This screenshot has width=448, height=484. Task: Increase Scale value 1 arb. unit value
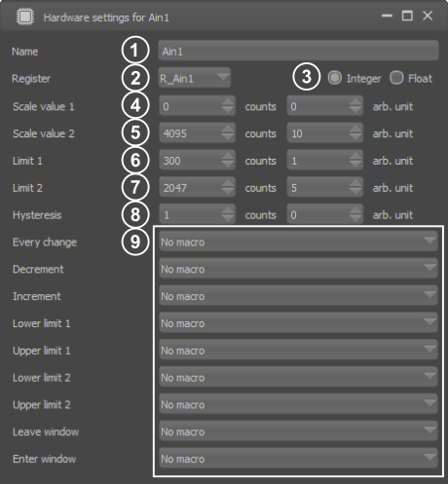pyautogui.click(x=355, y=101)
